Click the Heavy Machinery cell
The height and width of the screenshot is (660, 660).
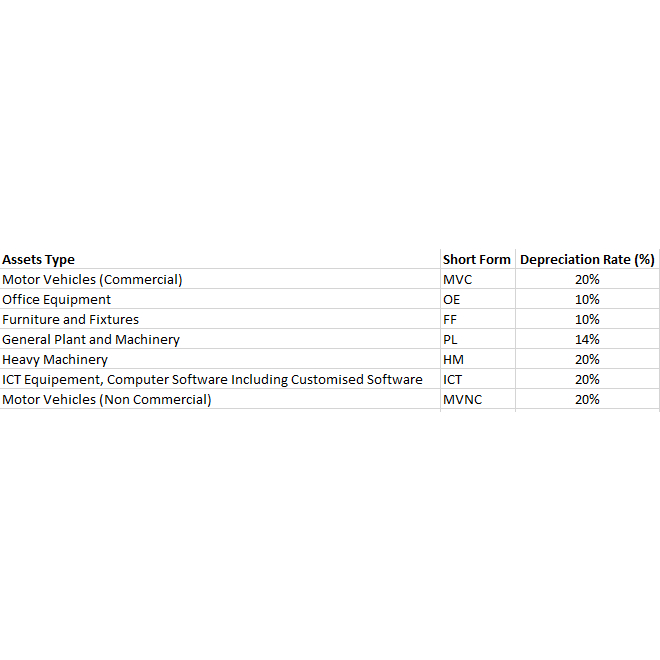[55, 360]
